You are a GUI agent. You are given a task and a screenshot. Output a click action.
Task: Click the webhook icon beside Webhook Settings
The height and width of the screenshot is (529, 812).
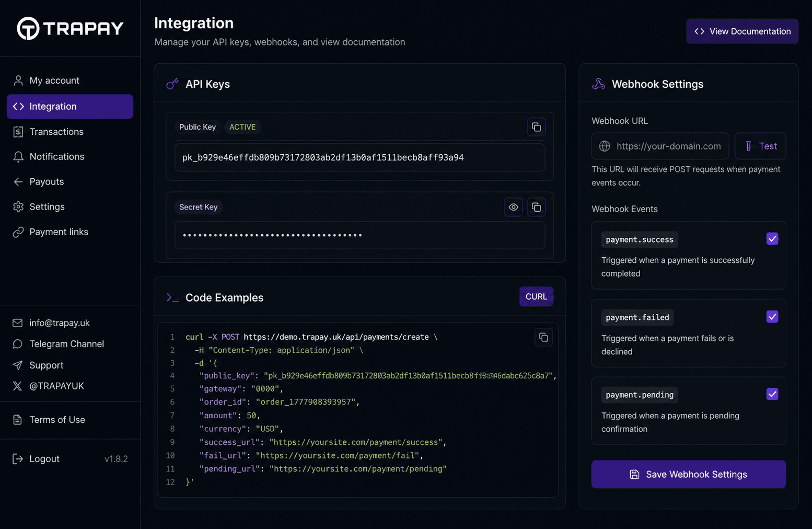(x=599, y=84)
